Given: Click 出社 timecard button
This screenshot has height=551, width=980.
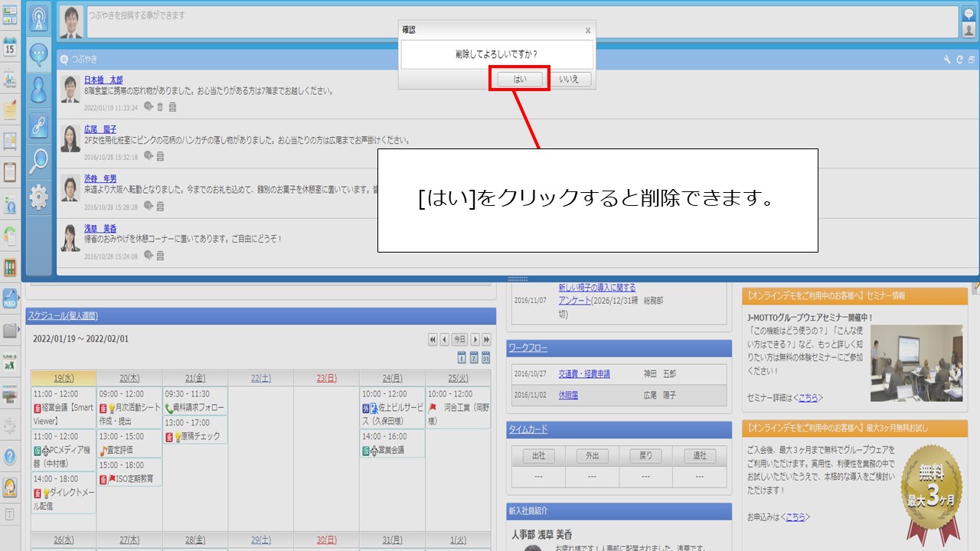Looking at the screenshot, I should pyautogui.click(x=538, y=456).
